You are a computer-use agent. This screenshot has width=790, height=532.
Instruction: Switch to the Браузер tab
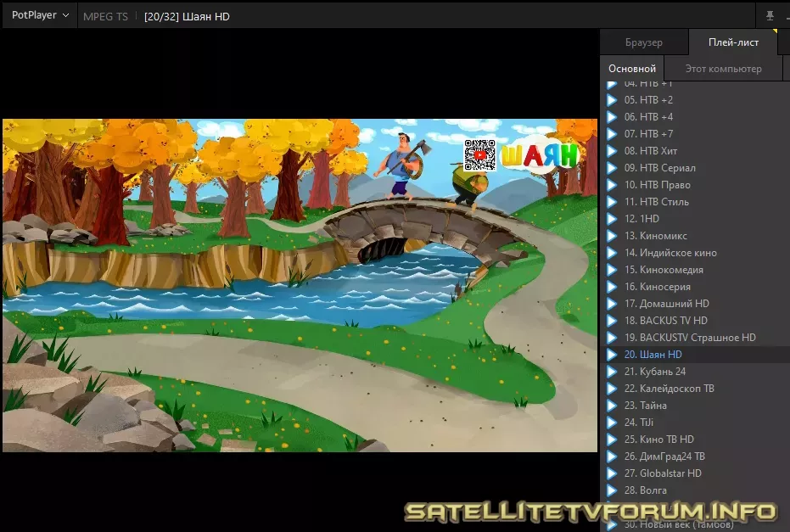pos(643,42)
